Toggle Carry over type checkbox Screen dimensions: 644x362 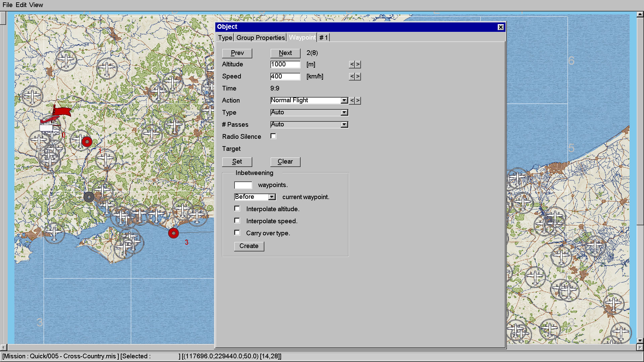(x=237, y=233)
